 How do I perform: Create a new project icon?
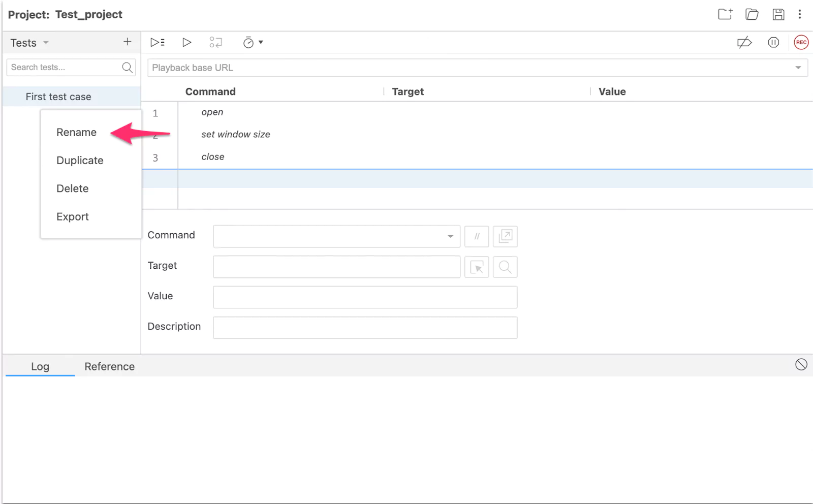click(725, 14)
